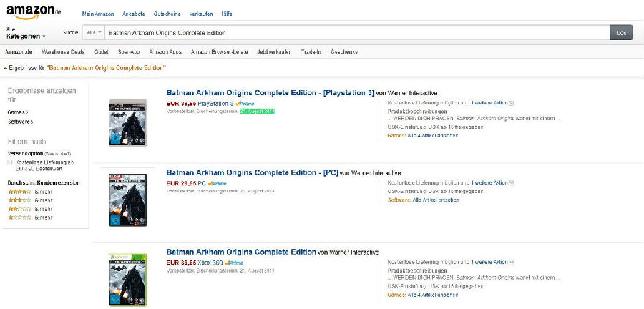Focus the search input field

coord(357,33)
